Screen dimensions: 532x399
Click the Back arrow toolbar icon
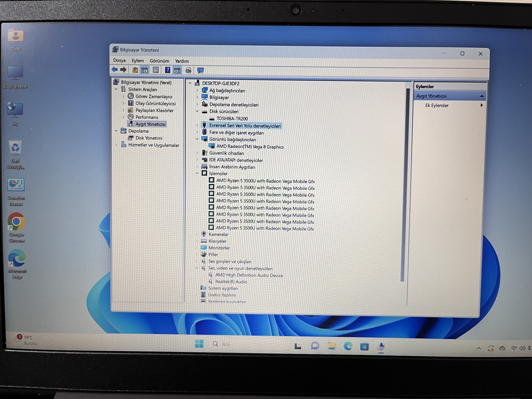coord(115,70)
